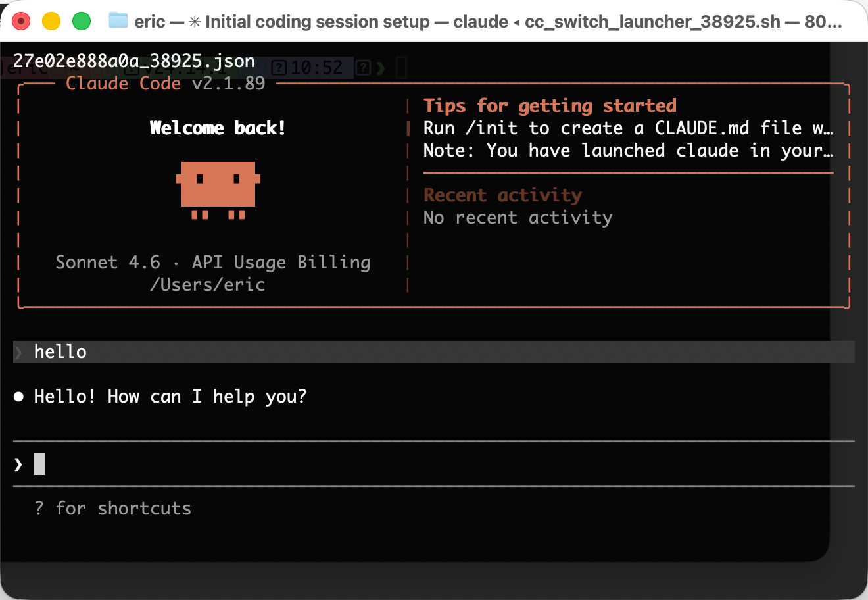Click the 'Run /init to create a CLAUDE.md' tip
The image size is (868, 600).
pyautogui.click(x=629, y=128)
